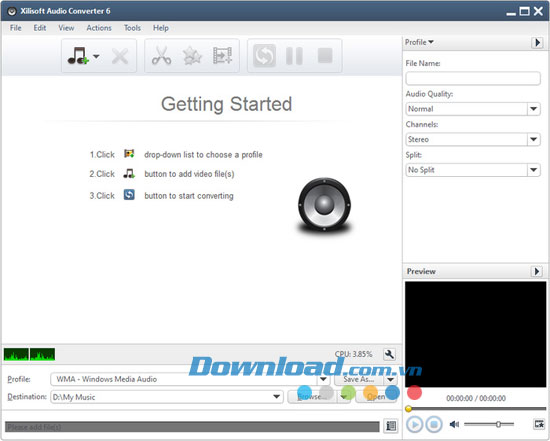Click the Add File music note icon
The width and height of the screenshot is (550, 441).
pyautogui.click(x=78, y=56)
